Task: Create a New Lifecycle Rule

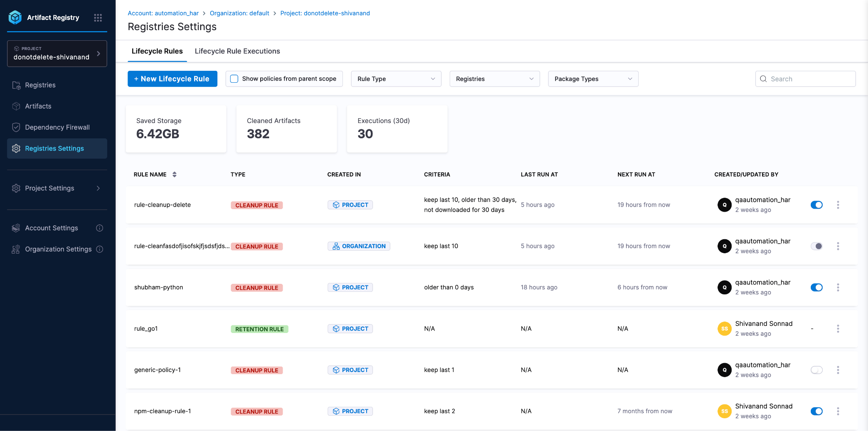Action: point(172,79)
